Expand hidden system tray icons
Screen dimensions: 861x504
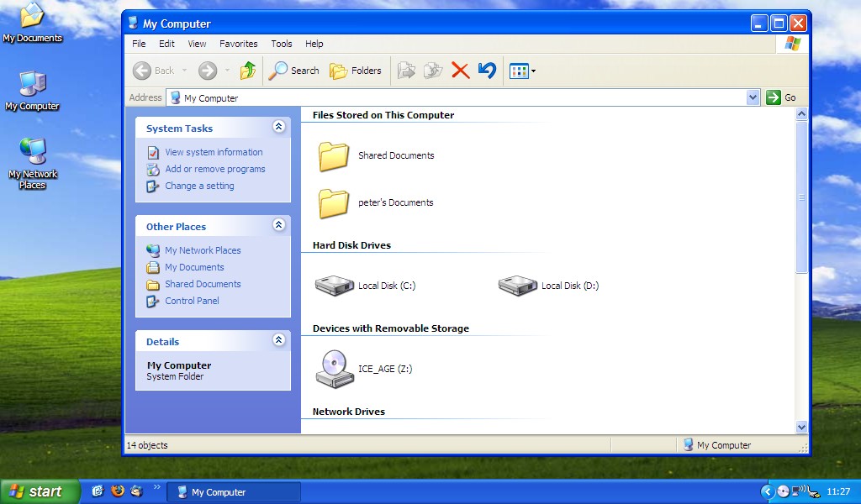click(768, 491)
